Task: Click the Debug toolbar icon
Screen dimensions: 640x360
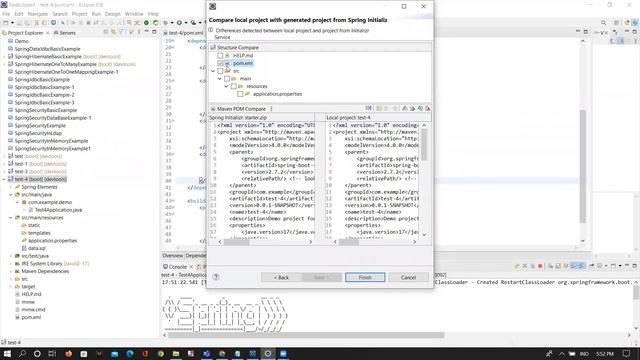Action: [166, 23]
